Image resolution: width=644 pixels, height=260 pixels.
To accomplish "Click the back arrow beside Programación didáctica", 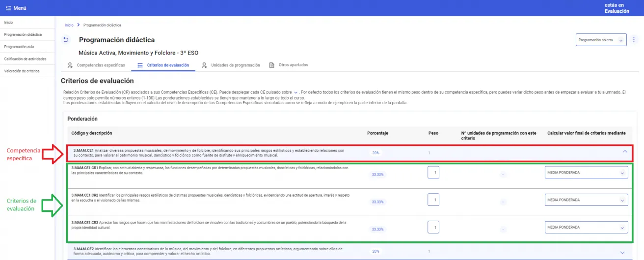I will tap(66, 40).
